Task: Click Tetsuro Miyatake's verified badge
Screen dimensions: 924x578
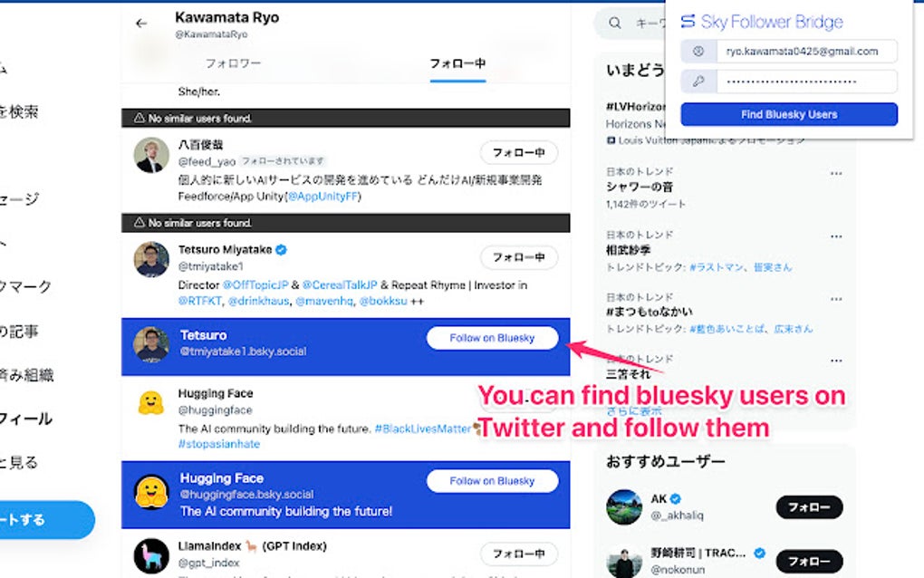Action: pos(281,250)
